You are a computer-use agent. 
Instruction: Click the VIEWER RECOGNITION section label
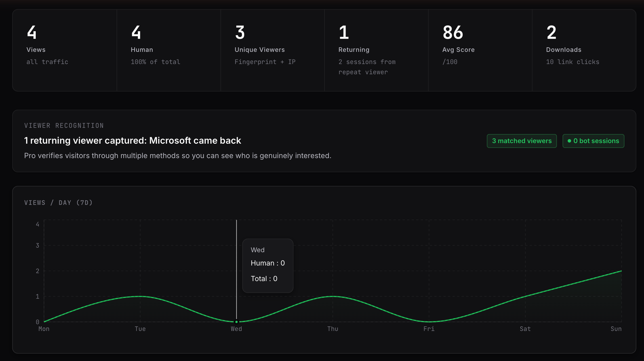tap(64, 126)
